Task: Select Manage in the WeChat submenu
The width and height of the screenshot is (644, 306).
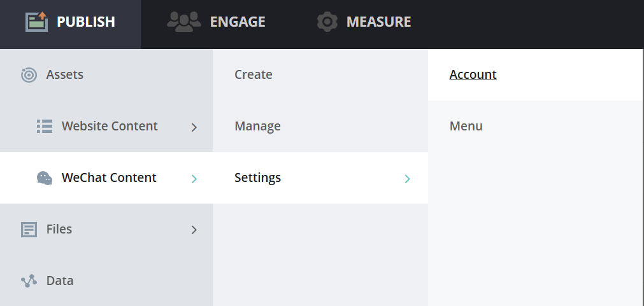Action: click(257, 126)
